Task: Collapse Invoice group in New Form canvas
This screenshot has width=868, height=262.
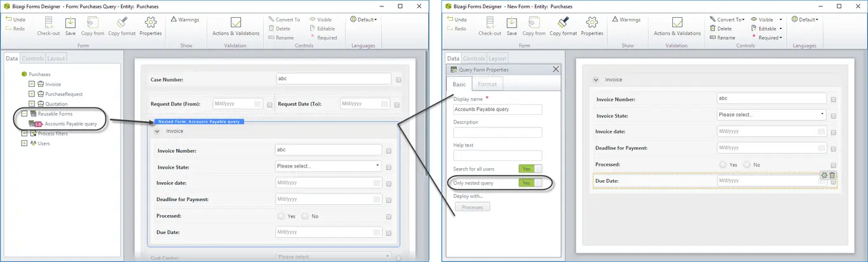Action: click(595, 80)
